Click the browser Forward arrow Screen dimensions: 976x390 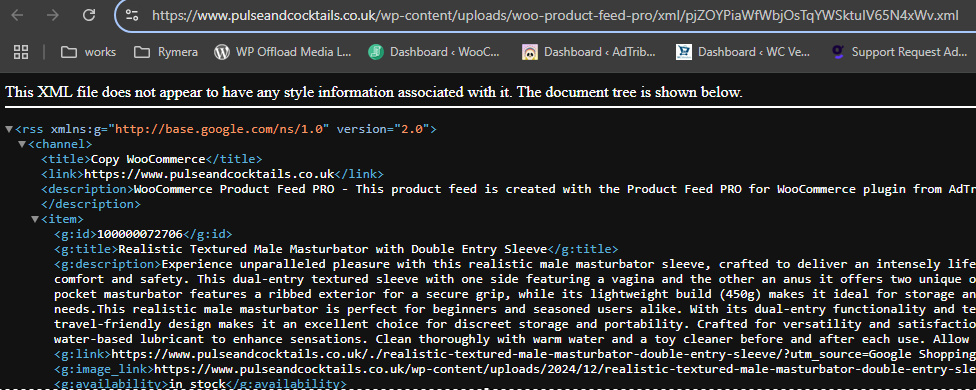[x=53, y=15]
